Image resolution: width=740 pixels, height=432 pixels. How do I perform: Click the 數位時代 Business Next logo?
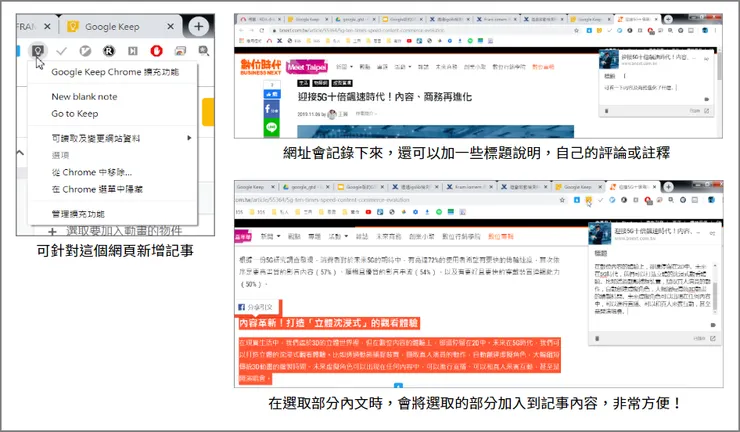click(x=261, y=67)
